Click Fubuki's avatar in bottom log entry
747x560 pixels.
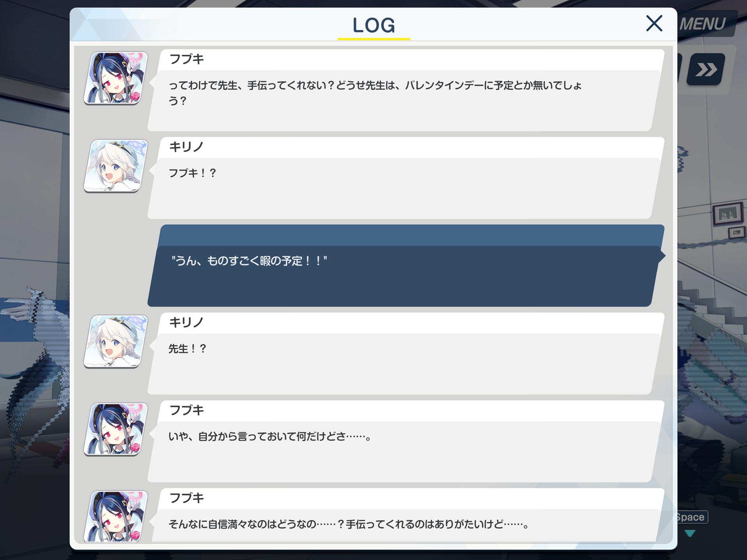coord(116,516)
